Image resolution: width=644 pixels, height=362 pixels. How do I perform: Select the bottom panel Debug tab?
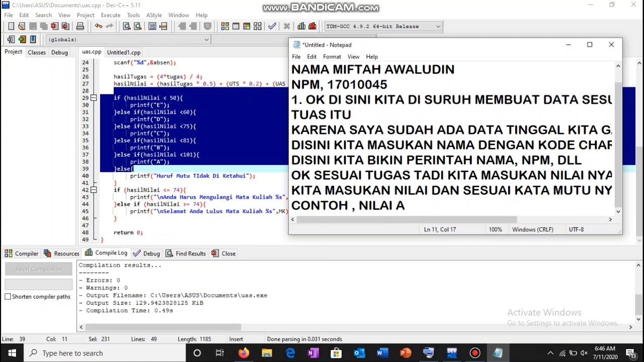coord(146,253)
